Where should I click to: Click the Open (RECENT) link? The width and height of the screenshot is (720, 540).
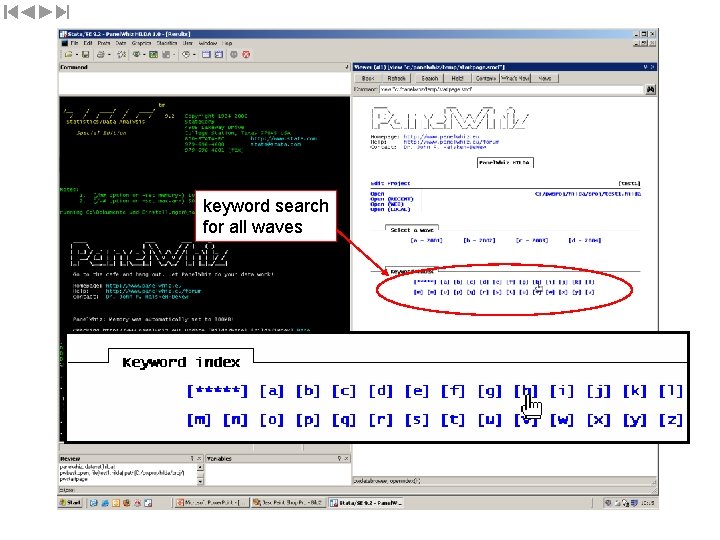(x=392, y=199)
